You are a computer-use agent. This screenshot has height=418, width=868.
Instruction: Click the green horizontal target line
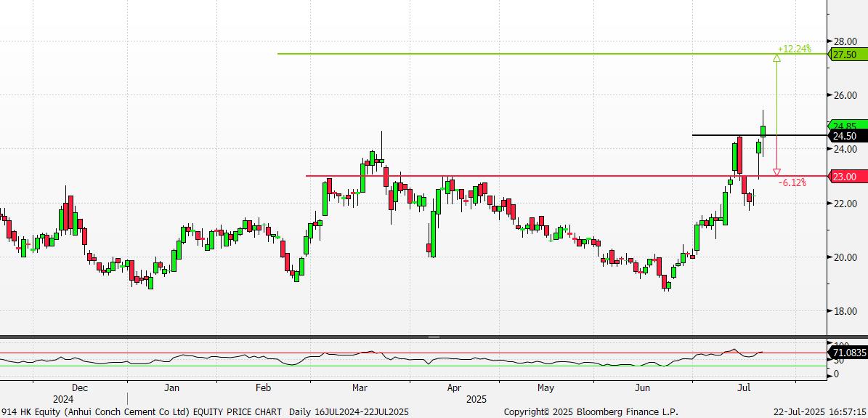[552, 54]
